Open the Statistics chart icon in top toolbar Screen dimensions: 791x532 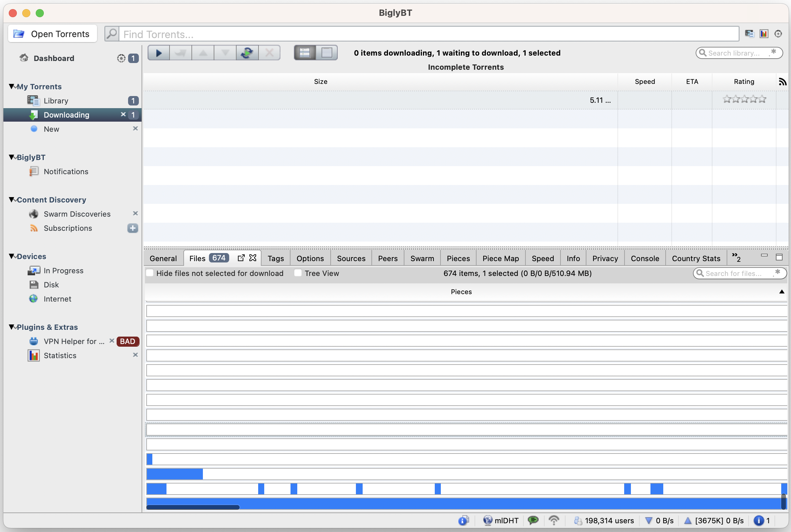click(764, 34)
